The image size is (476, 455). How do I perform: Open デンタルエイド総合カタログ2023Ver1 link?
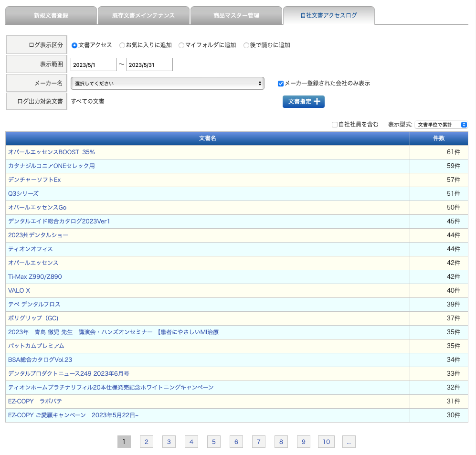click(x=59, y=221)
